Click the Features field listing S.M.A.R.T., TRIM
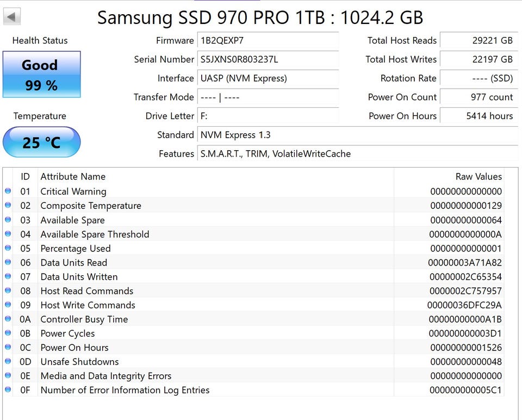Image resolution: width=522 pixels, height=420 pixels. pyautogui.click(x=358, y=153)
